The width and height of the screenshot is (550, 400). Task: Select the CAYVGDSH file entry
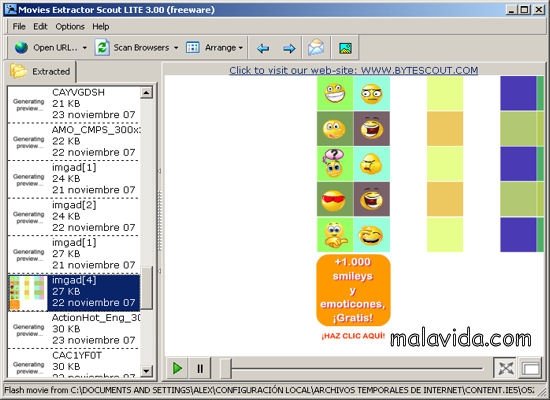coord(74,104)
